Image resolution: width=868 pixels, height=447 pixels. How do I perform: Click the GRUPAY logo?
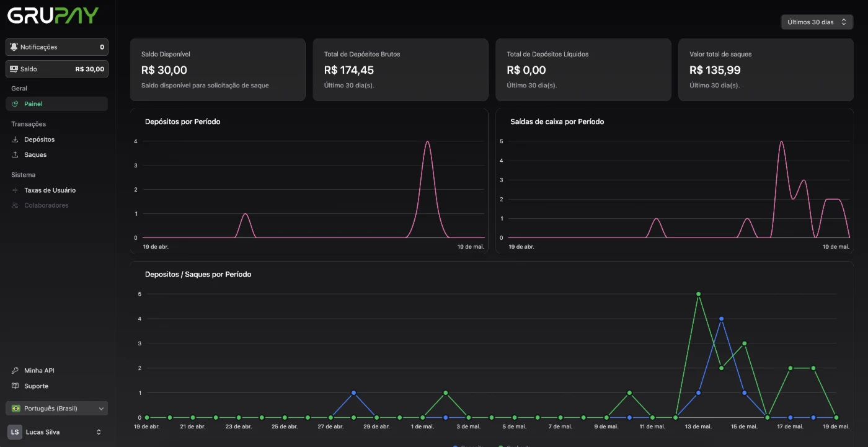[53, 16]
